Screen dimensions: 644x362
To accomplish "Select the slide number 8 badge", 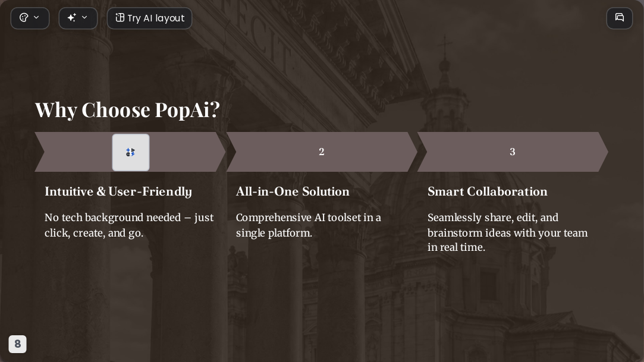I will tap(18, 344).
